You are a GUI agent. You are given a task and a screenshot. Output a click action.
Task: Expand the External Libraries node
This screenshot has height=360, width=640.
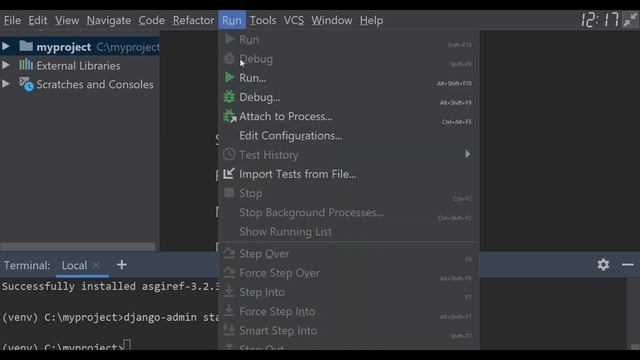pyautogui.click(x=6, y=65)
